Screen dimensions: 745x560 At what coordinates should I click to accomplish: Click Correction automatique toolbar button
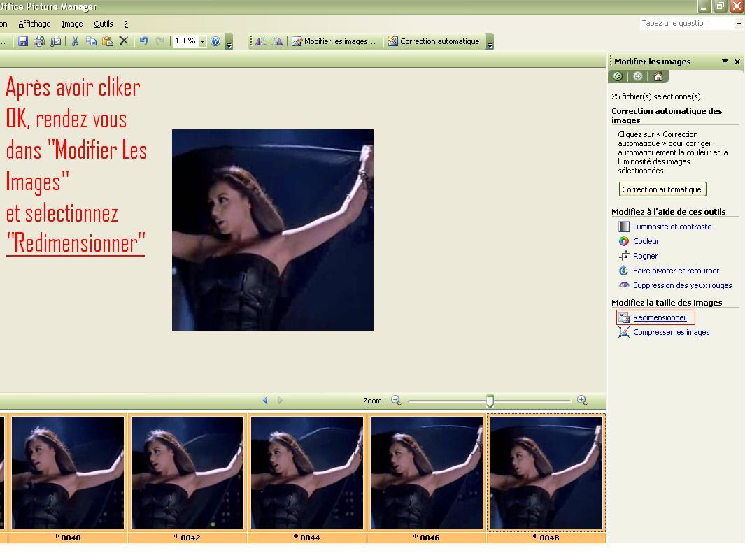tap(434, 41)
